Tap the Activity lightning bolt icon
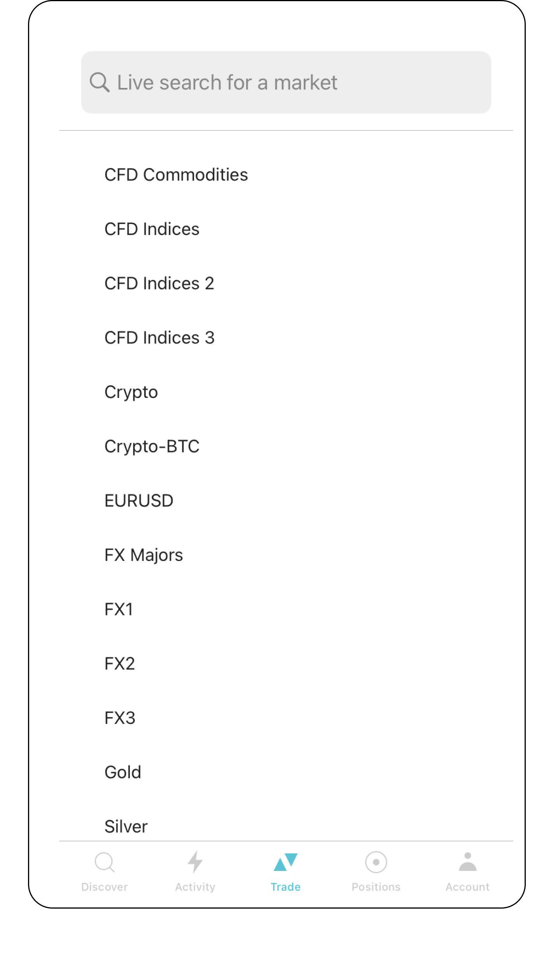Screen dimensions: 560x960 [195, 862]
